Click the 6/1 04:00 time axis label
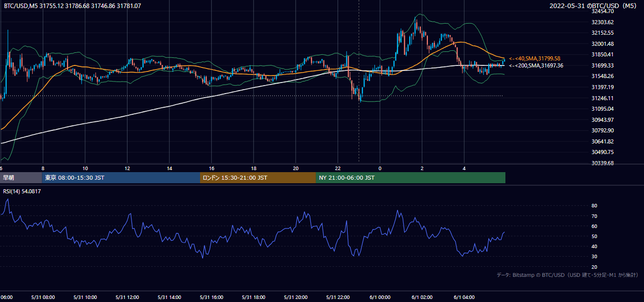This screenshot has width=644, height=302. pos(464,297)
